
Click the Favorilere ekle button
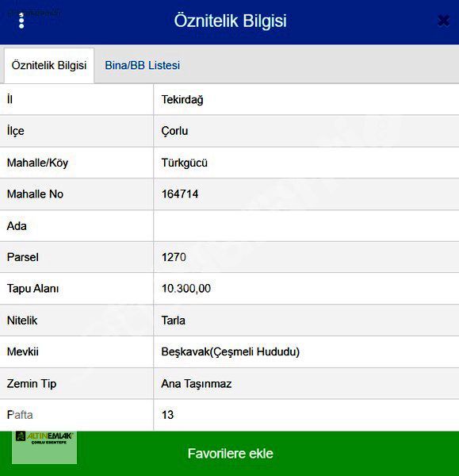coord(230,454)
